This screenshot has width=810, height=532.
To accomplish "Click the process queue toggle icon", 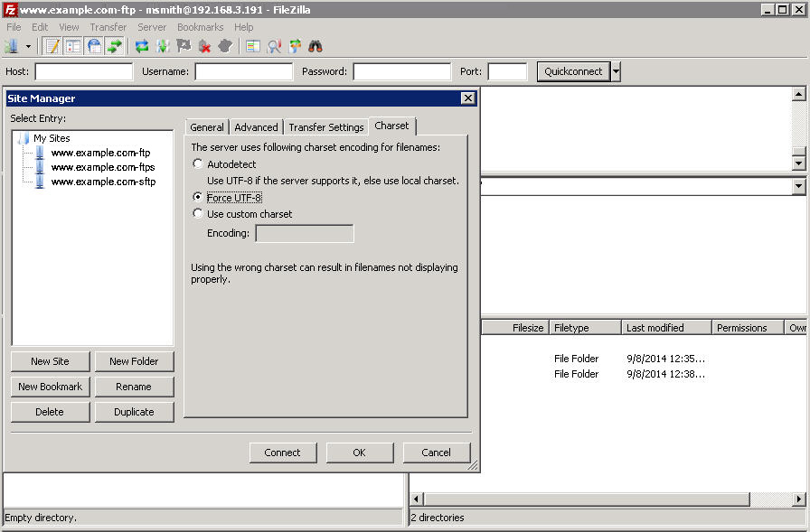I will click(163, 46).
